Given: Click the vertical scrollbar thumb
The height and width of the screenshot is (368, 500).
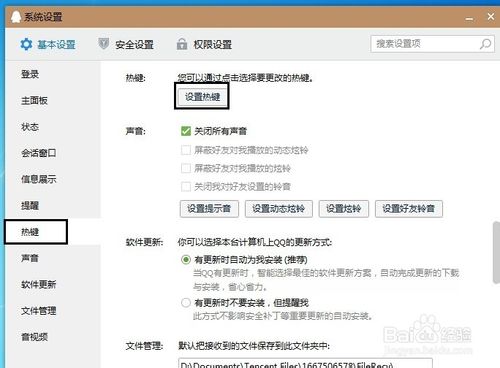Looking at the screenshot, I should pos(496,253).
